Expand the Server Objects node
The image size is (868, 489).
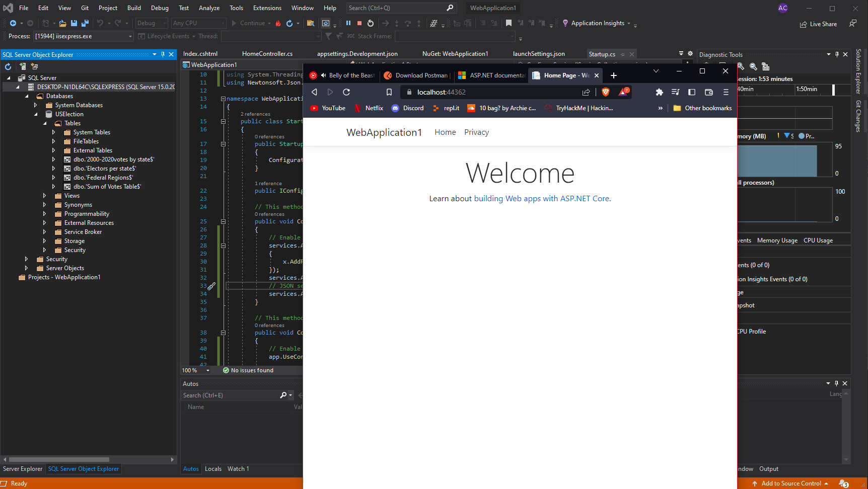pos(27,268)
